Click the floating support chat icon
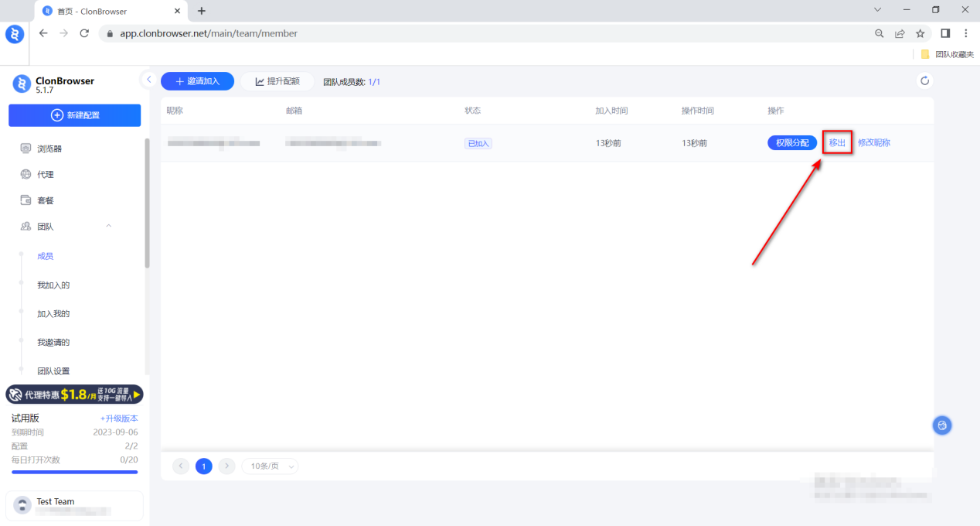 pos(941,425)
